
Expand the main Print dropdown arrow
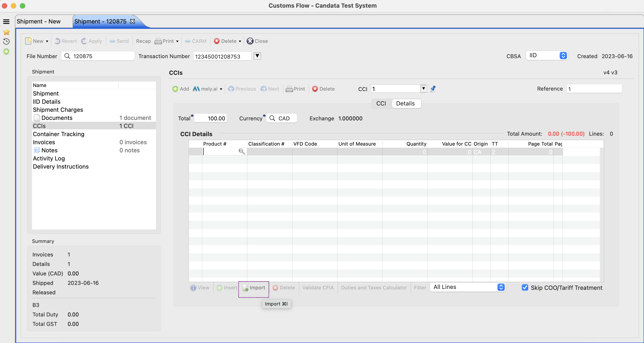pyautogui.click(x=177, y=41)
